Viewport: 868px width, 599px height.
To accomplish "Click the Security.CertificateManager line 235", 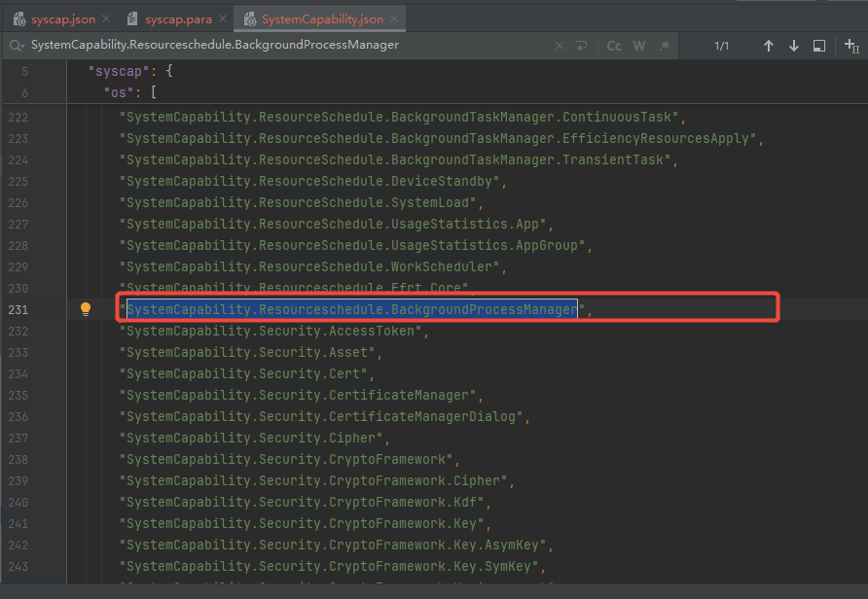I will click(301, 396).
